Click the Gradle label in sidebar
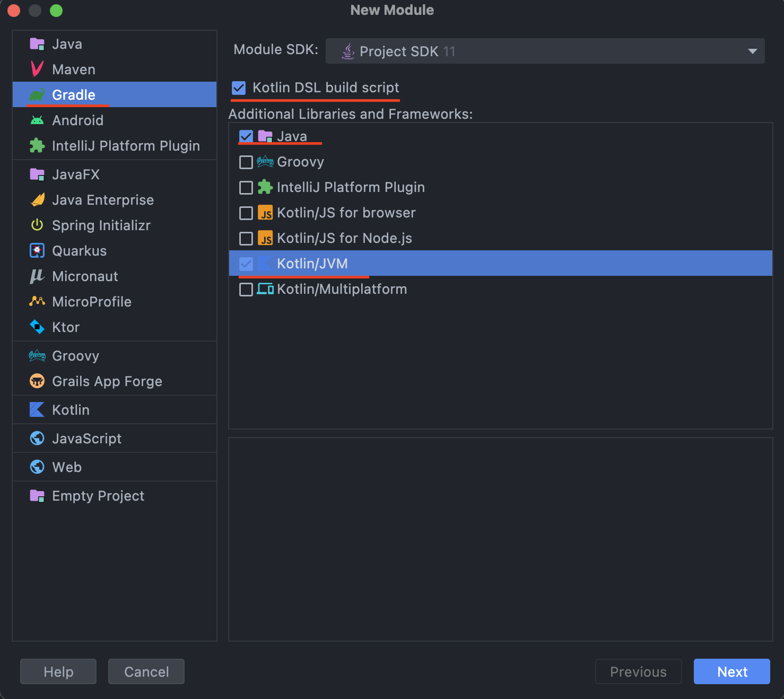 tap(74, 95)
